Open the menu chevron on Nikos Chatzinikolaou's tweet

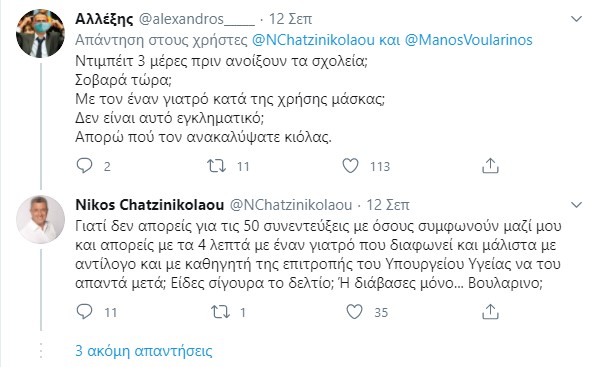click(x=577, y=205)
